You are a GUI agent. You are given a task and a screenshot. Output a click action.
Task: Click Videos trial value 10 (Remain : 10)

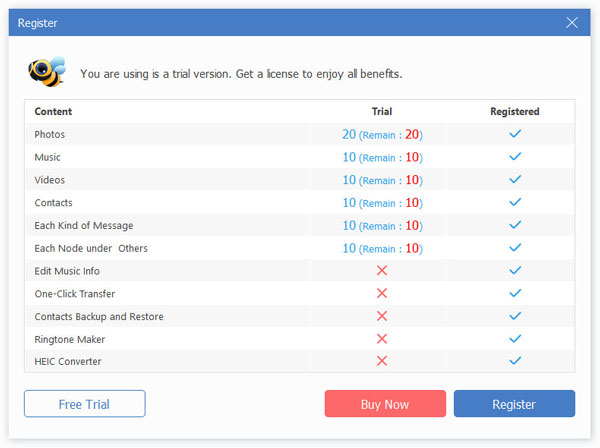tap(382, 180)
